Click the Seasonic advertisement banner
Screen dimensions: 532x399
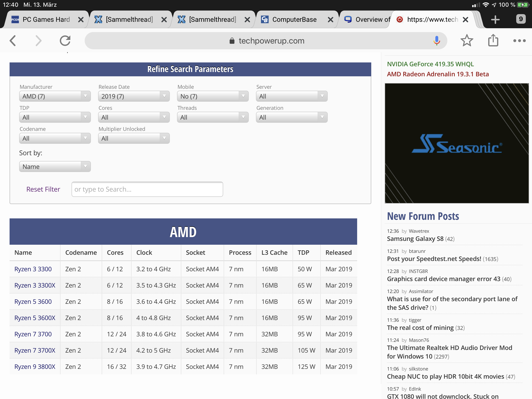(456, 143)
